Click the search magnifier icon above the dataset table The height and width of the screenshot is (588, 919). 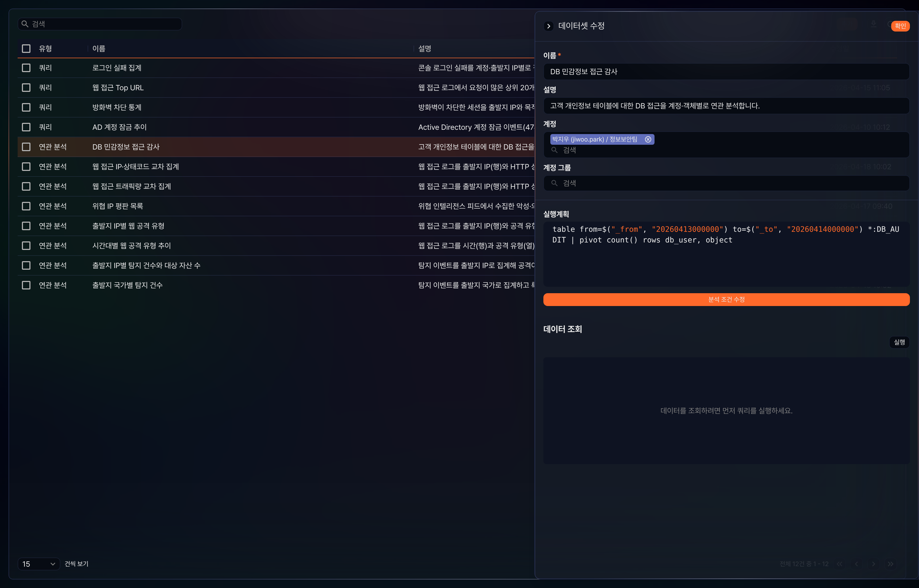25,24
